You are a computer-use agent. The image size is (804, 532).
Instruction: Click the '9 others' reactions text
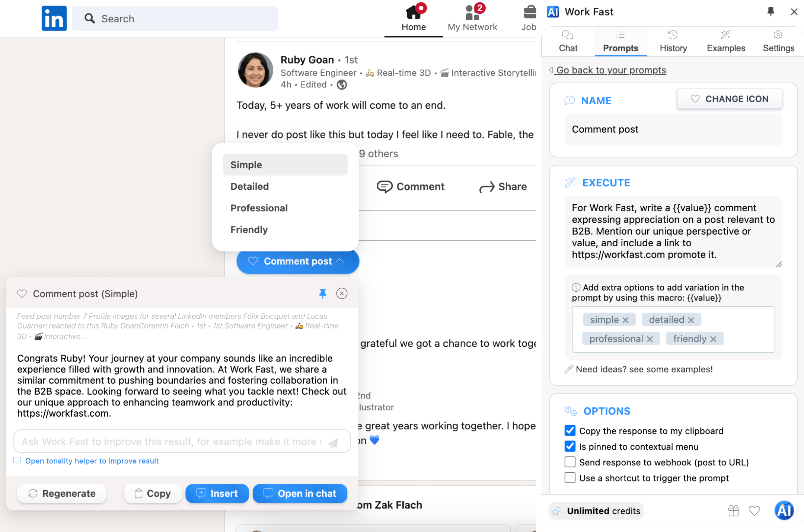379,154
